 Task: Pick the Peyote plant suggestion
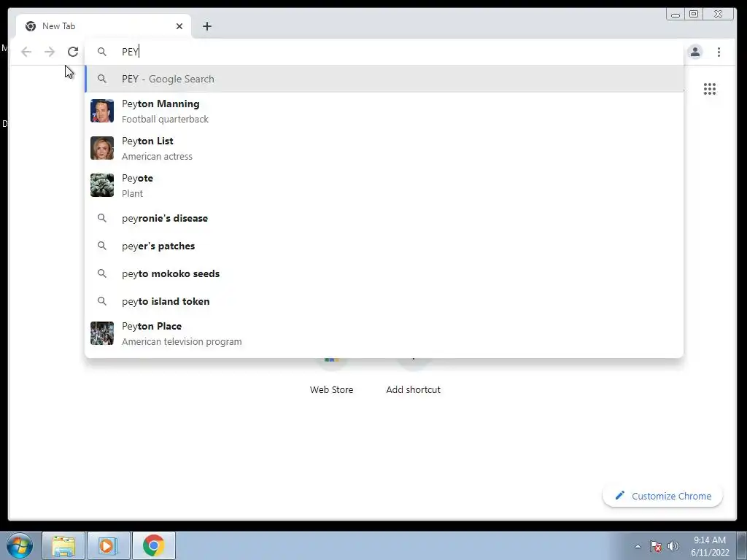pos(384,185)
